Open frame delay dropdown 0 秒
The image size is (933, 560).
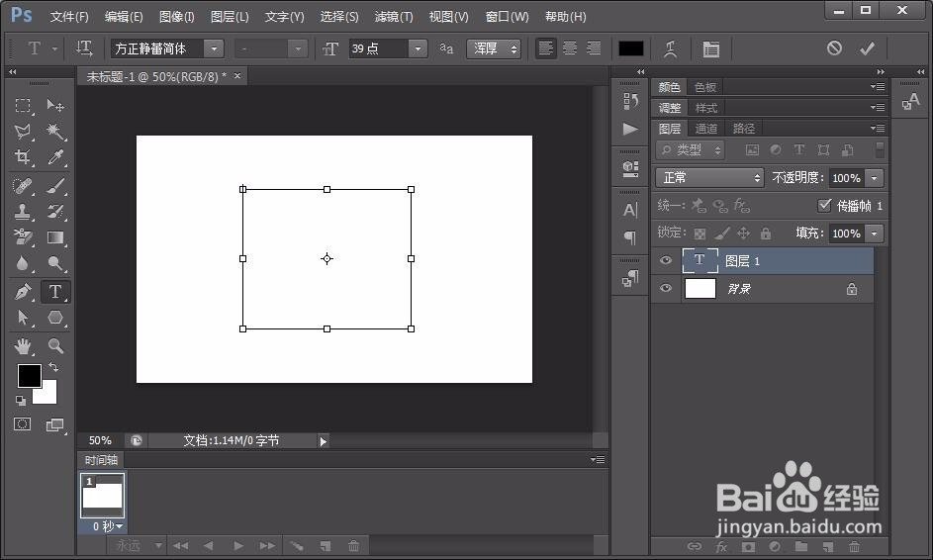coord(107,526)
